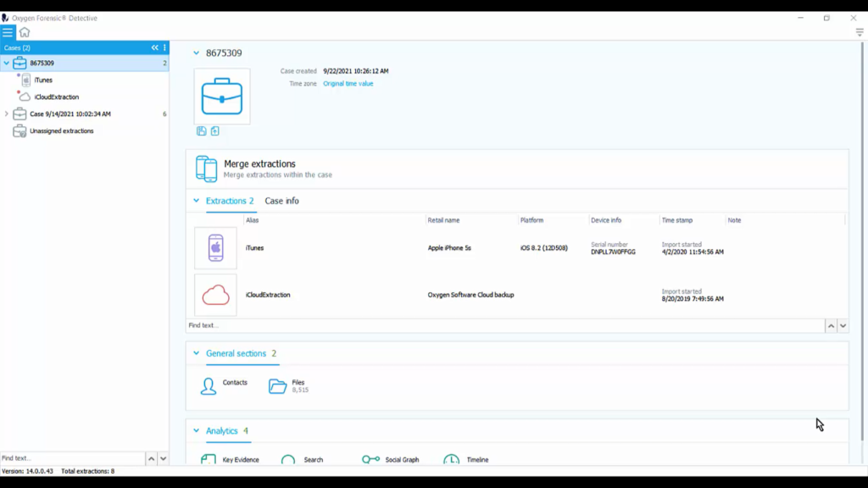The image size is (868, 488).
Task: Collapse the 8675309 case tree node
Action: pos(6,63)
